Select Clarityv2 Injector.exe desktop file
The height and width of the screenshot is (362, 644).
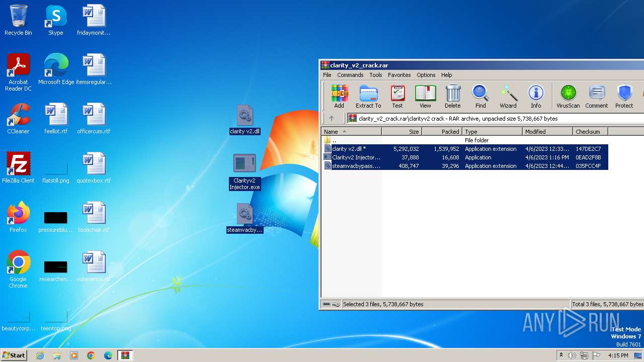245,172
